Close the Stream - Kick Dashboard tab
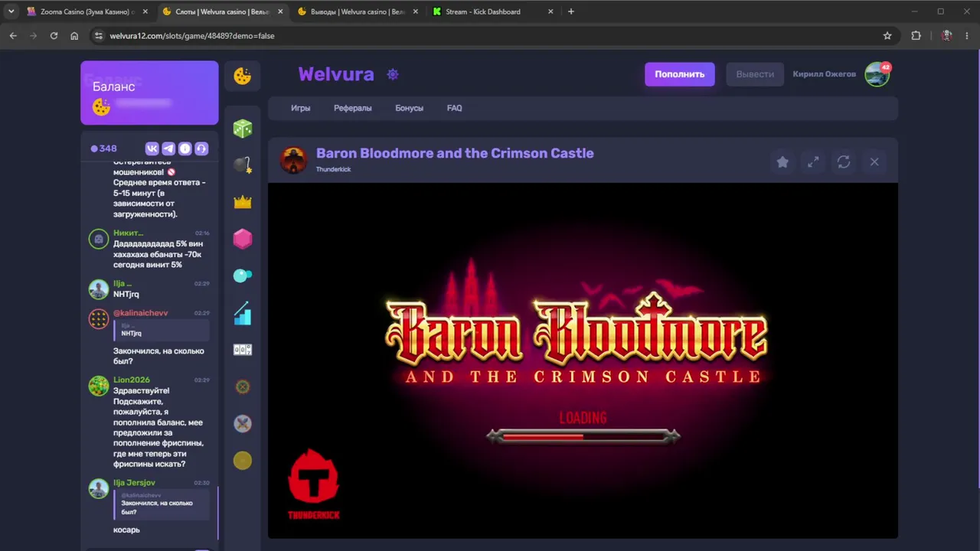Image resolution: width=980 pixels, height=551 pixels. point(550,11)
